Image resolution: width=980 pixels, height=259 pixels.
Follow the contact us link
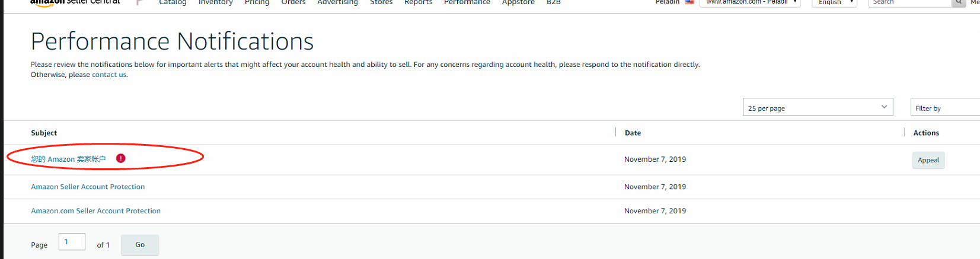click(x=109, y=75)
